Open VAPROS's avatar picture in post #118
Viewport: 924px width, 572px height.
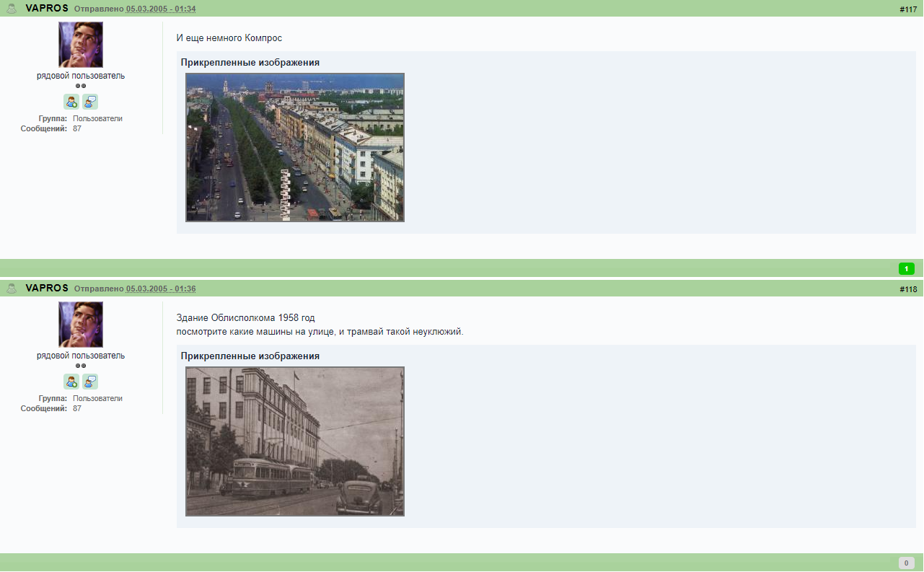point(81,325)
